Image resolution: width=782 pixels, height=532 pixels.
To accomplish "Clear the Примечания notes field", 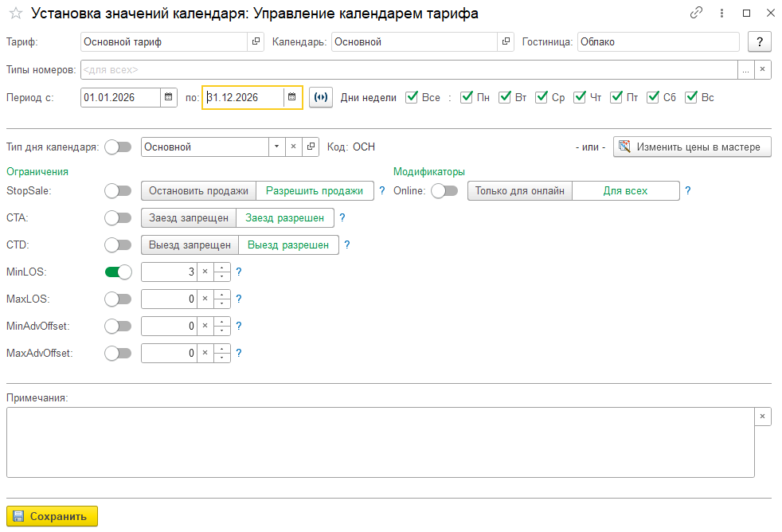I will (x=762, y=417).
